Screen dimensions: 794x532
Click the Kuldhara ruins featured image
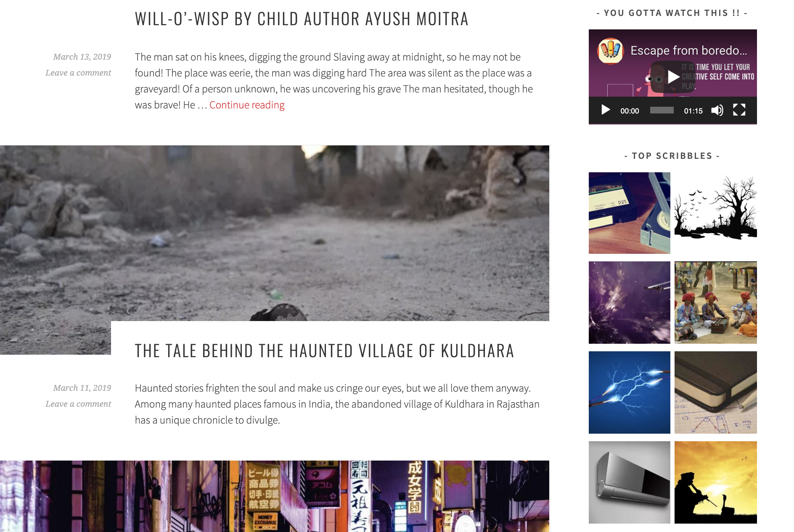coord(275,233)
